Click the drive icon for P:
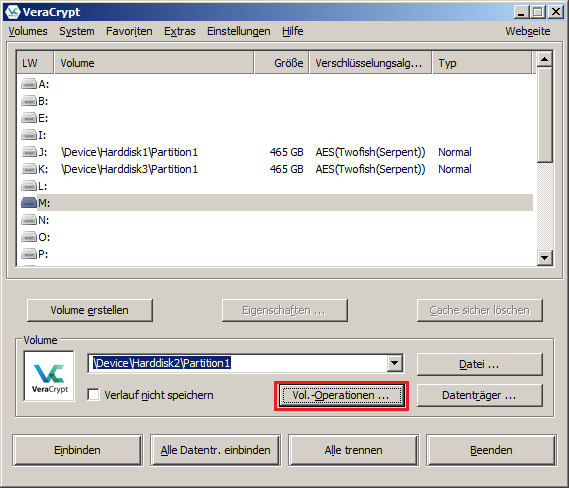The image size is (569, 488). click(29, 254)
